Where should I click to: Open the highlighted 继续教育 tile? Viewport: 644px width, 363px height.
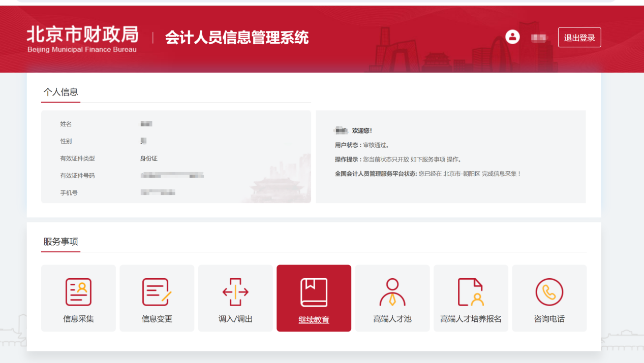coord(314,298)
